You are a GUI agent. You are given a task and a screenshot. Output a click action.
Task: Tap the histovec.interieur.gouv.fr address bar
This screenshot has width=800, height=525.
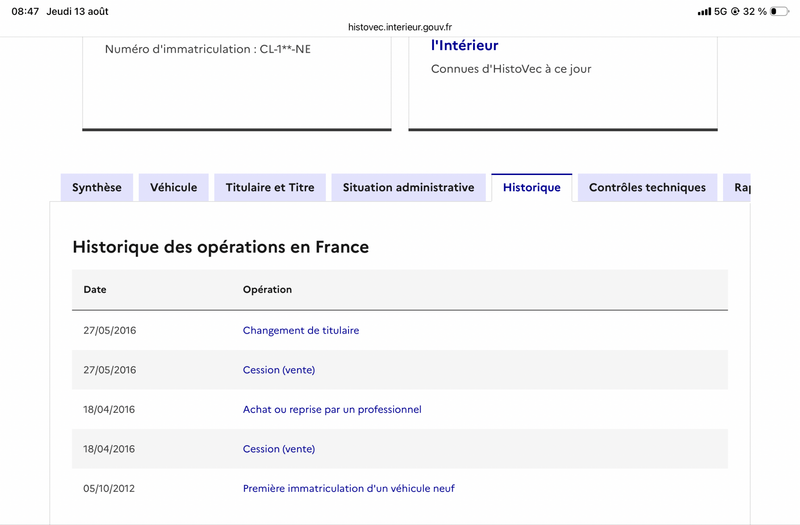pyautogui.click(x=400, y=27)
